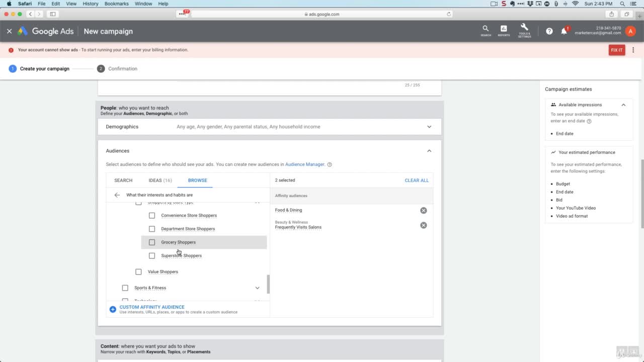Click the plus icon for custom affinity audience

pos(113,309)
